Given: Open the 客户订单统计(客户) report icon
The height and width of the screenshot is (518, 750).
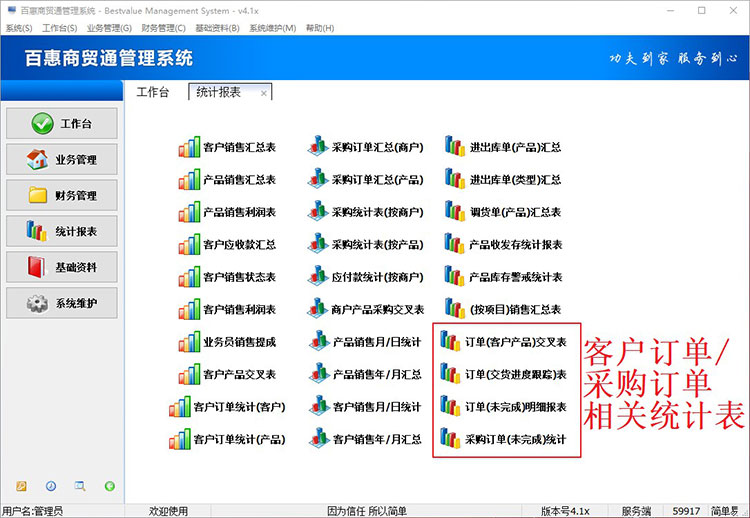Looking at the screenshot, I should pyautogui.click(x=180, y=407).
